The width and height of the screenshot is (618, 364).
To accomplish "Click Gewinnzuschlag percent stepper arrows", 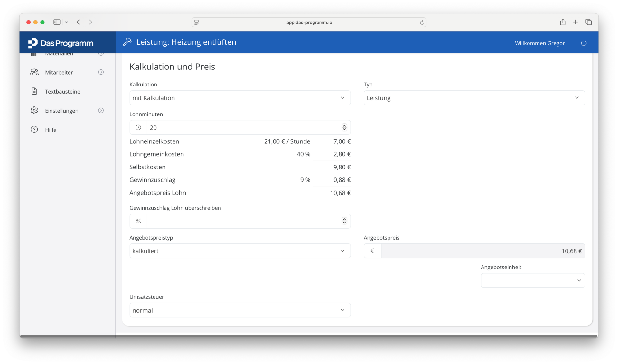I will coord(344,221).
